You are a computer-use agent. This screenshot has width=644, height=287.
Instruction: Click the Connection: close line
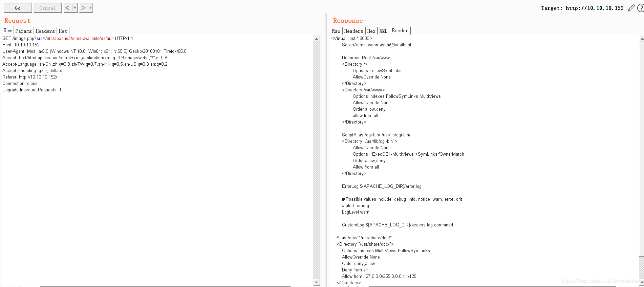point(20,83)
